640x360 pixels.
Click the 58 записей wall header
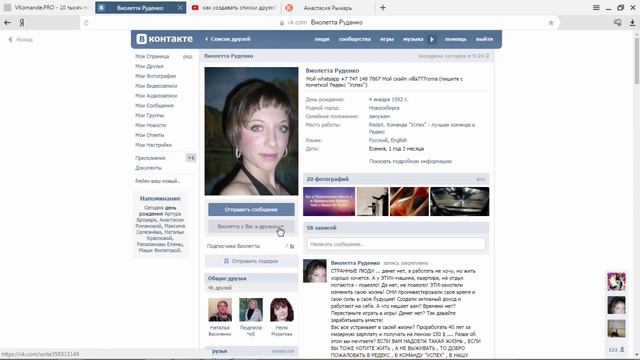pos(396,228)
